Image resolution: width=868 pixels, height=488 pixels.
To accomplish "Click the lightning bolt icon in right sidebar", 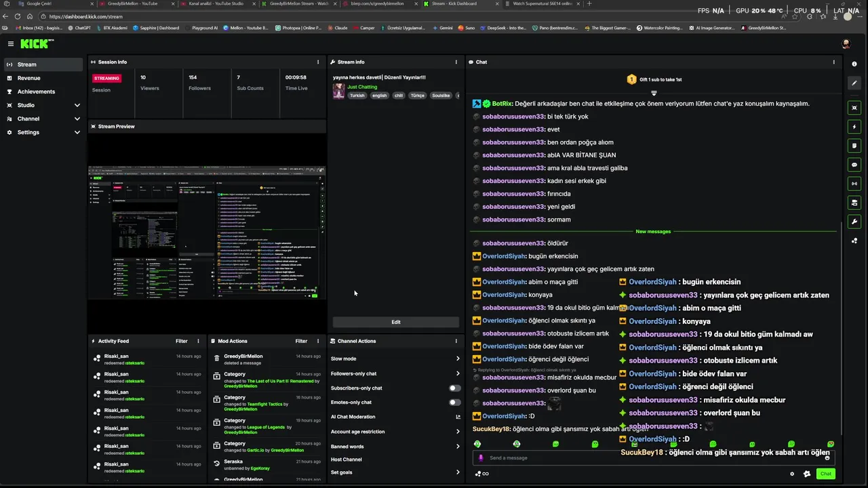I will click(854, 127).
